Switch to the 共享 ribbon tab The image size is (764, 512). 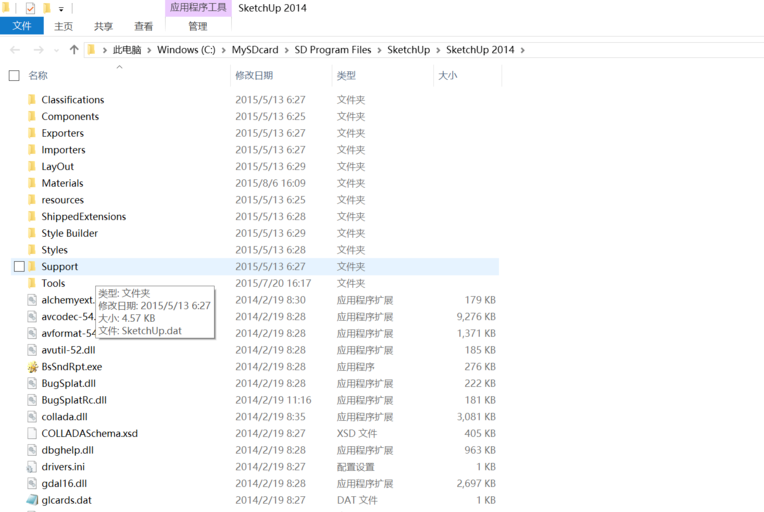pos(103,26)
